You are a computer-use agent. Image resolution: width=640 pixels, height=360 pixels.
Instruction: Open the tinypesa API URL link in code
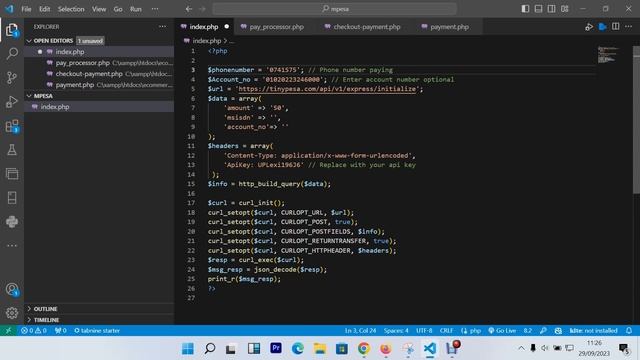[327, 89]
